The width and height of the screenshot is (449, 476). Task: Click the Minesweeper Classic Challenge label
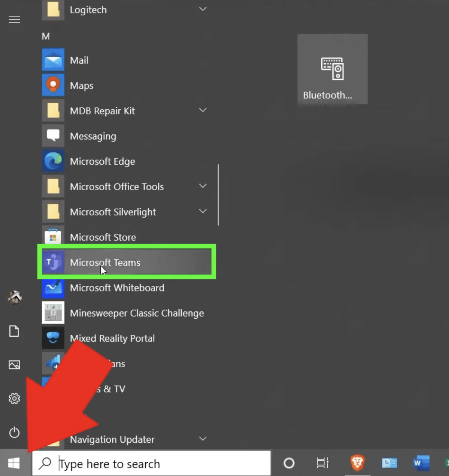(137, 313)
